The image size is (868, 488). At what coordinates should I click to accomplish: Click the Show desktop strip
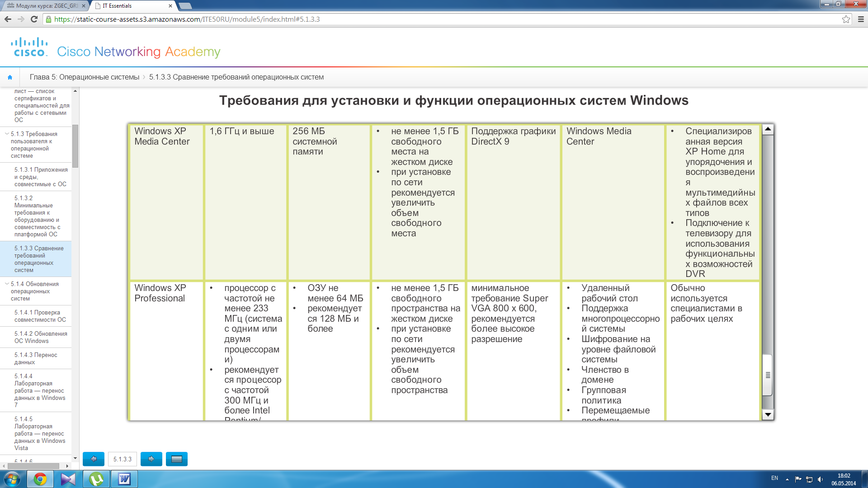pos(865,479)
